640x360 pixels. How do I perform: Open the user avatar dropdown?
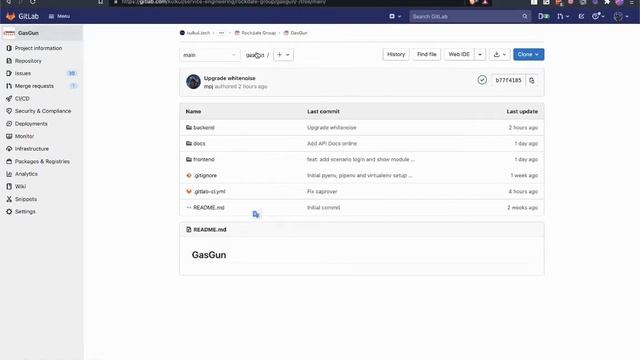pos(621,16)
